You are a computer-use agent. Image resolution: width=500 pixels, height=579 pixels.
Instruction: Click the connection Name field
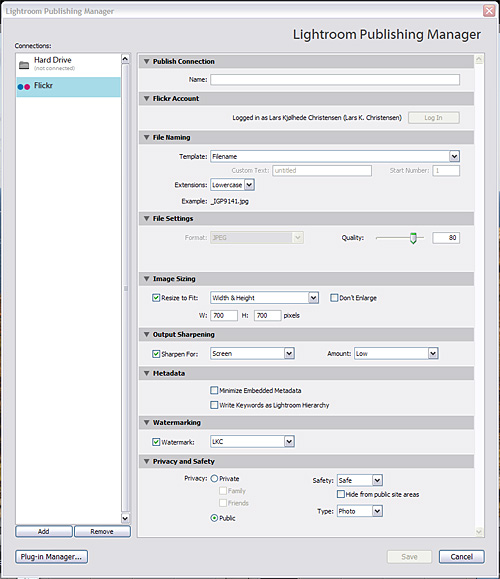335,79
